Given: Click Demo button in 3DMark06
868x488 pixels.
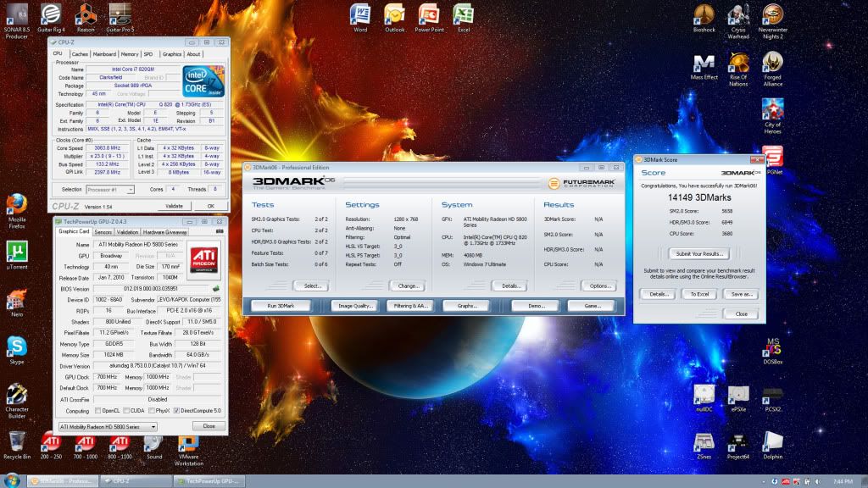Looking at the screenshot, I should [536, 305].
